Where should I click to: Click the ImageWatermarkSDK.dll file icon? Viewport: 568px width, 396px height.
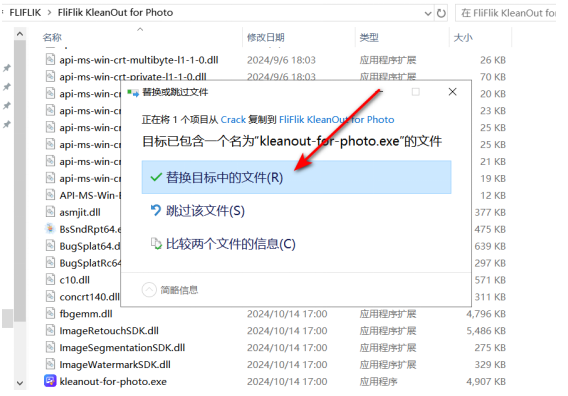point(50,364)
